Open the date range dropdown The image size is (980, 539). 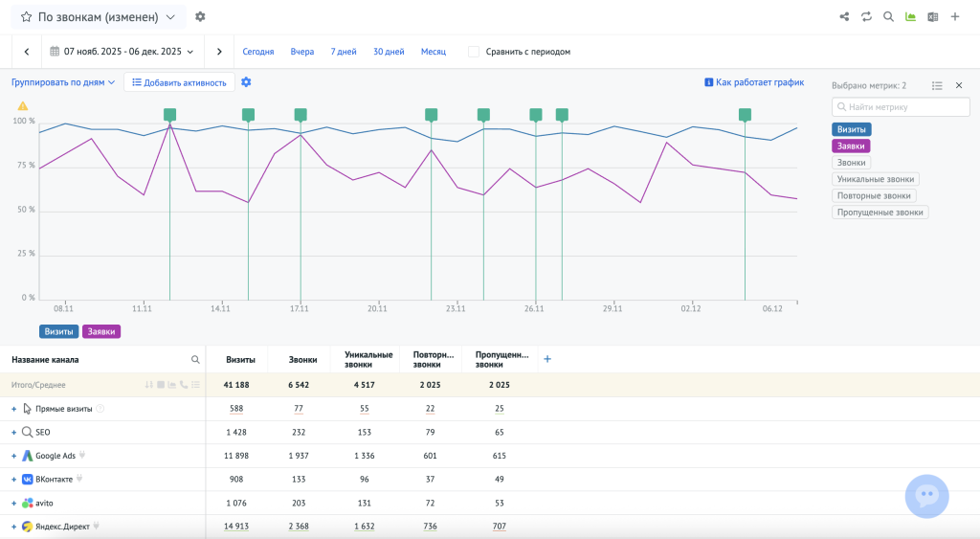coord(122,52)
